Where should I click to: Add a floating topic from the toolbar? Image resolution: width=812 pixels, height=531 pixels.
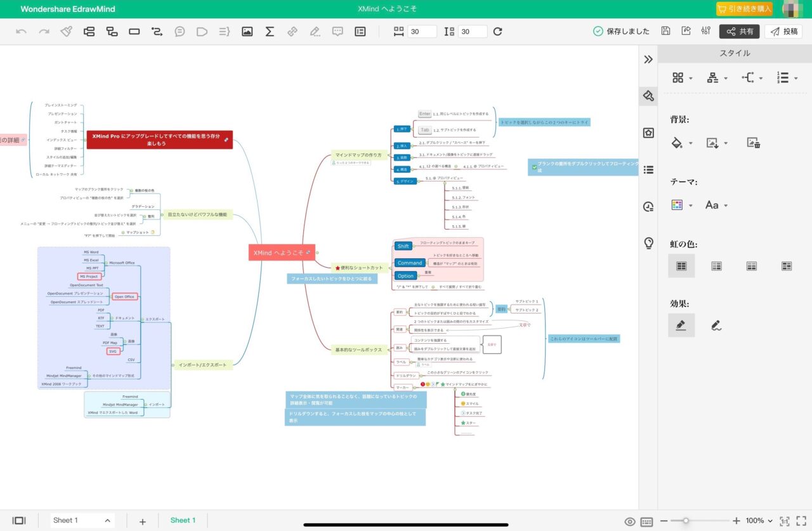(x=134, y=31)
